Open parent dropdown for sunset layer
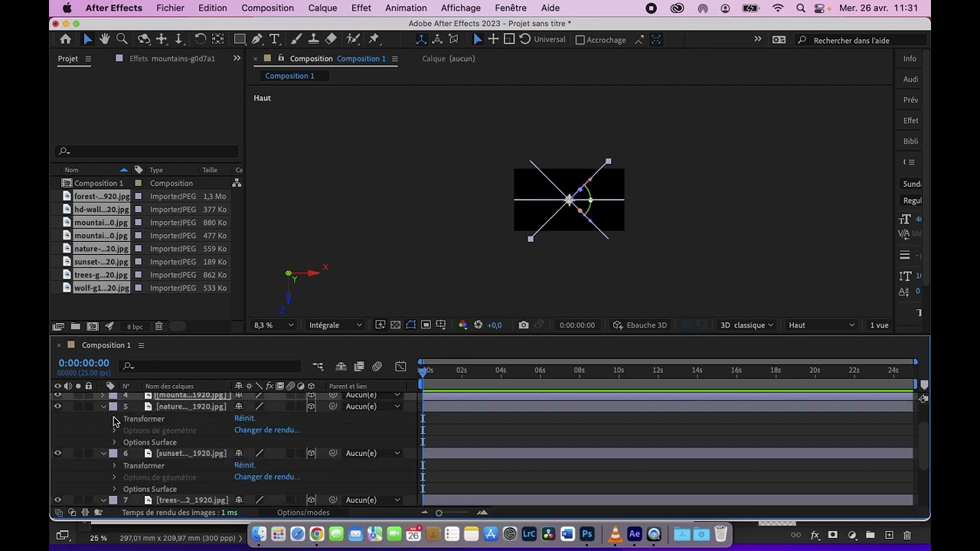The height and width of the screenshot is (551, 980). click(372, 453)
